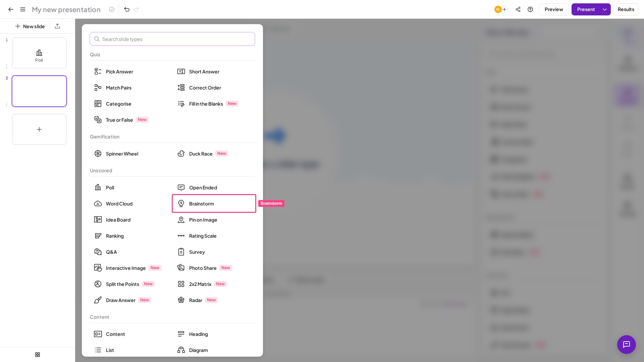Image resolution: width=644 pixels, height=362 pixels.
Task: Add an Interactive Image slide
Action: point(130,268)
